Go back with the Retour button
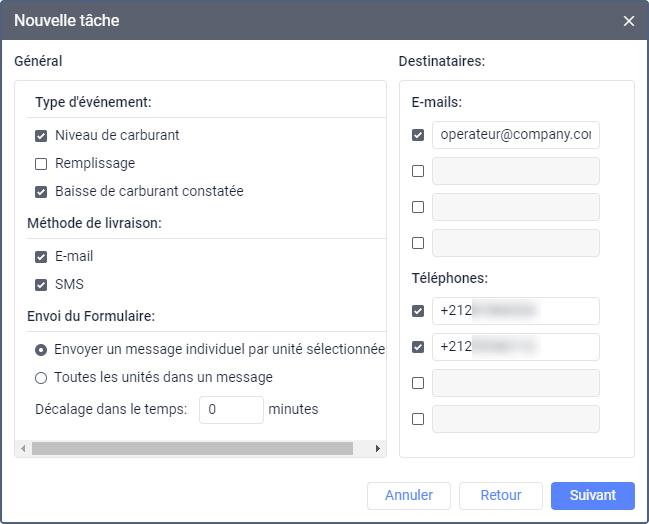 point(500,495)
